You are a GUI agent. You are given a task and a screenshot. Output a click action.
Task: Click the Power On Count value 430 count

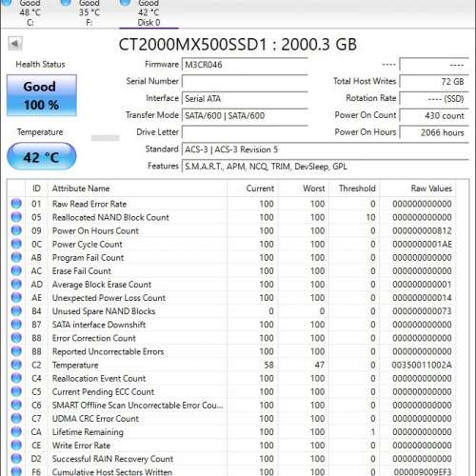click(434, 115)
